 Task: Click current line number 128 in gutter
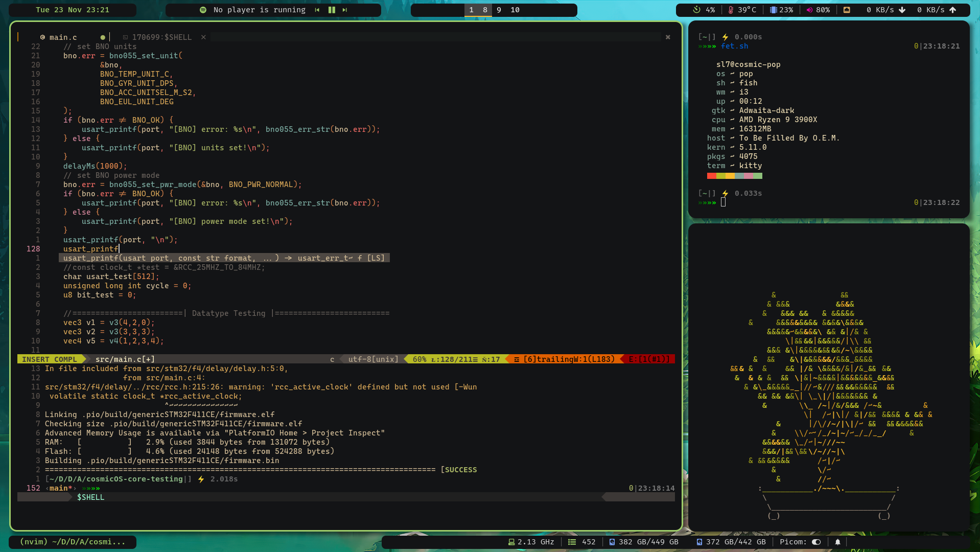pos(33,249)
